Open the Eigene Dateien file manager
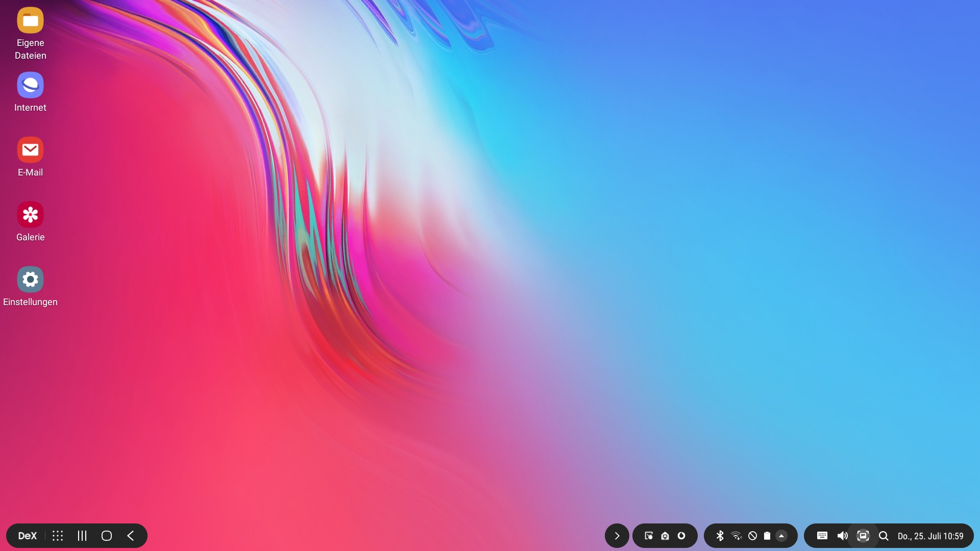 (x=30, y=20)
